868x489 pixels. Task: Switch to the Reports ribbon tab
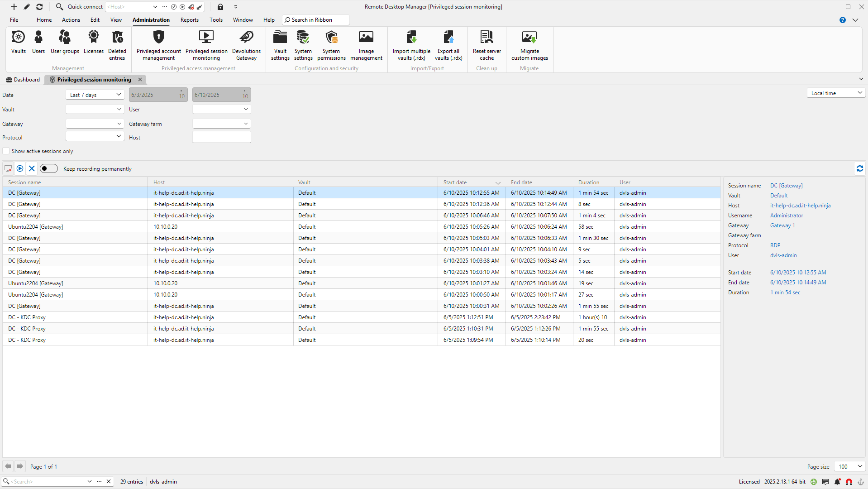[189, 19]
